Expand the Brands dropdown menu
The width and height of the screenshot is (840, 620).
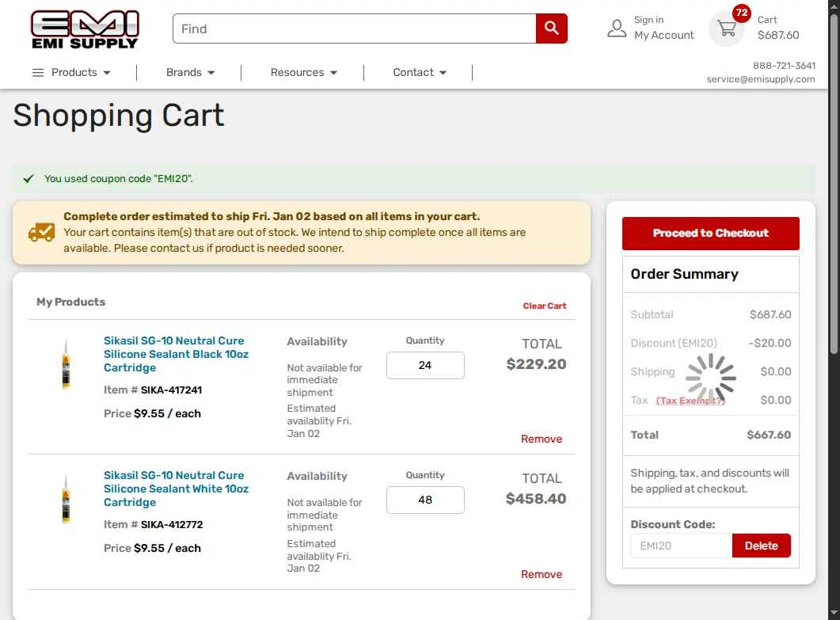pos(190,72)
